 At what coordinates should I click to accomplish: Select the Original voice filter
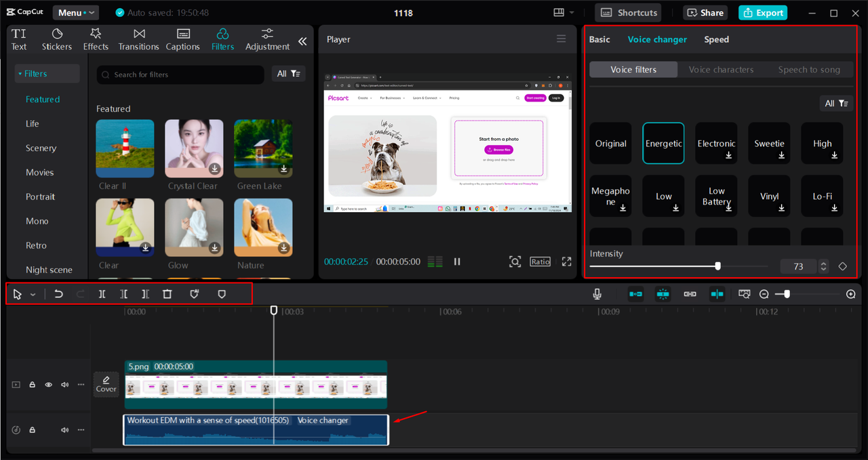610,143
